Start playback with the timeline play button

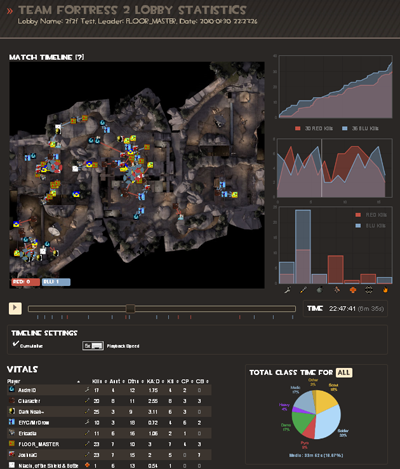tap(15, 308)
